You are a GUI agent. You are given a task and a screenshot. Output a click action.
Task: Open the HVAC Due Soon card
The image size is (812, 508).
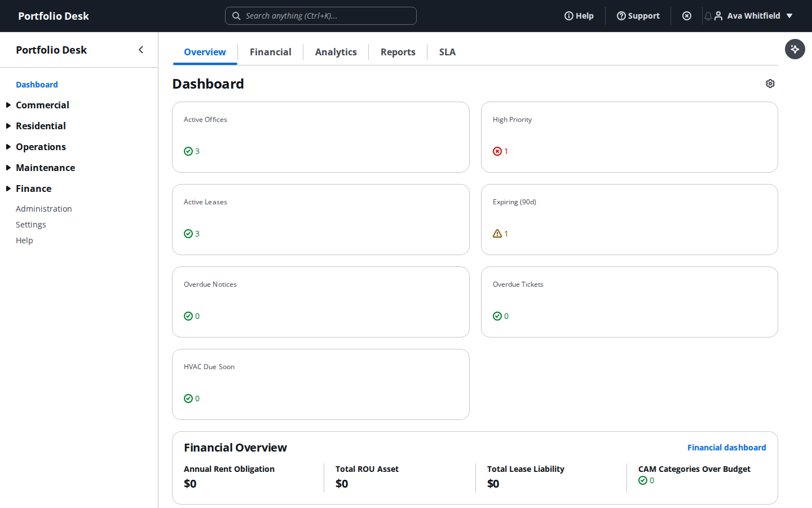(321, 384)
